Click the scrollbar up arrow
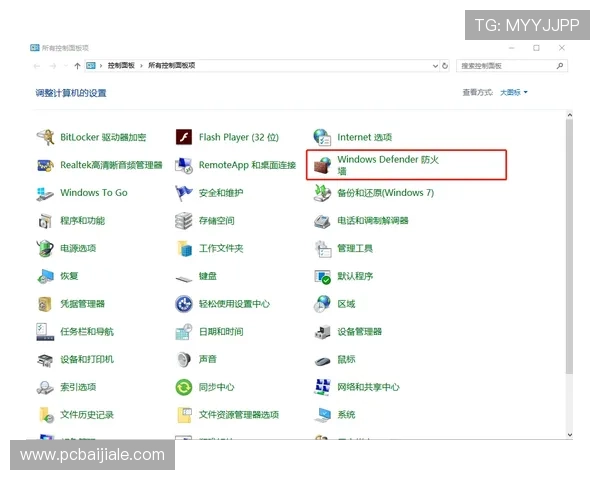600x480 pixels. click(x=569, y=115)
